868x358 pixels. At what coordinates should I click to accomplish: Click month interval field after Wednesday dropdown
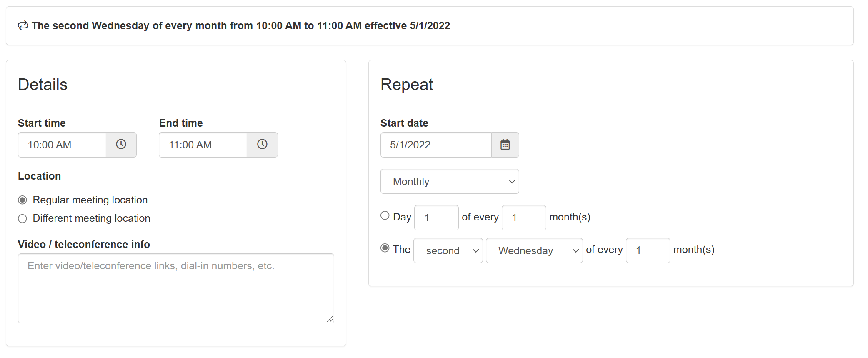[648, 250]
